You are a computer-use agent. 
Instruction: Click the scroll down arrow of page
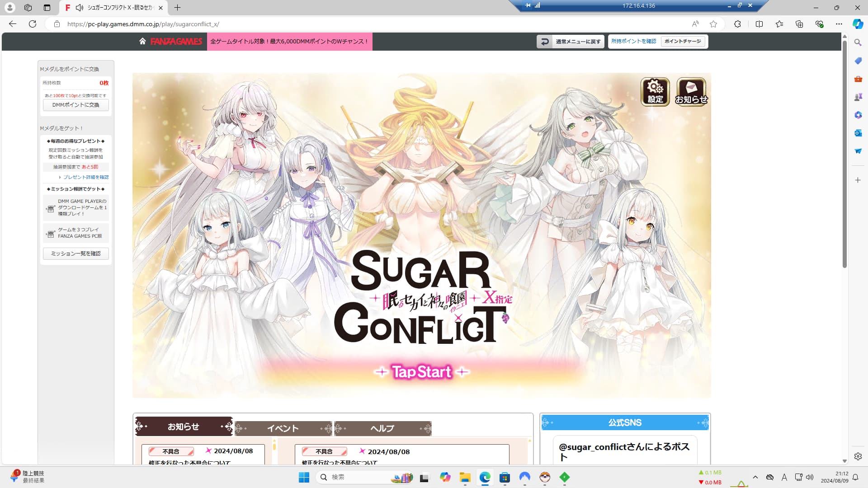point(844,461)
